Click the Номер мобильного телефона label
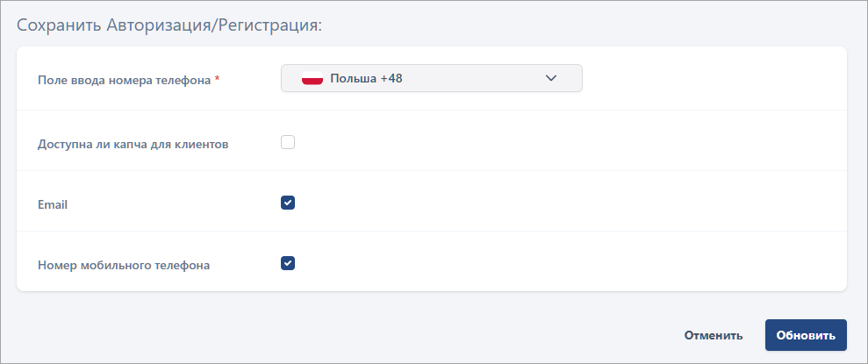This screenshot has width=868, height=364. (x=124, y=264)
